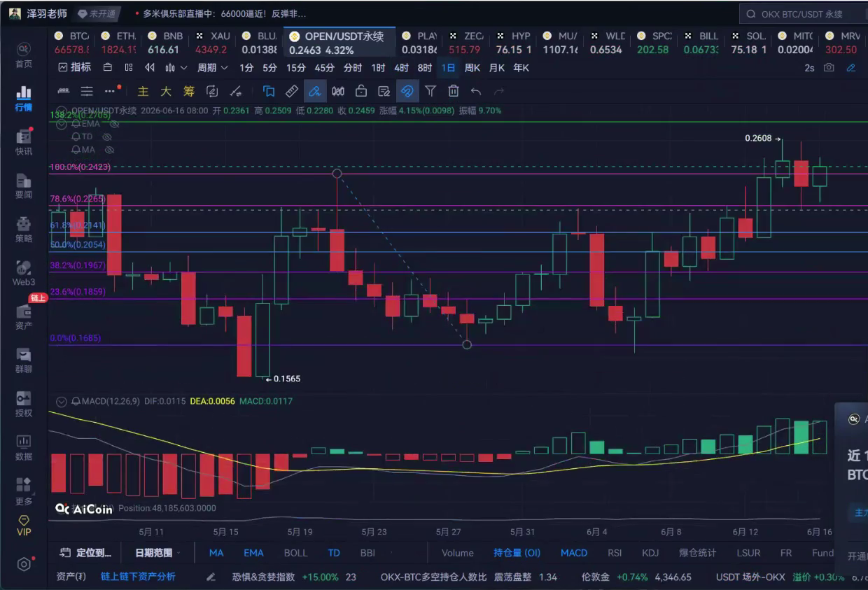Screen dimensions: 868x590
Task: Click the flag bookmark drawing icon
Action: (x=269, y=91)
